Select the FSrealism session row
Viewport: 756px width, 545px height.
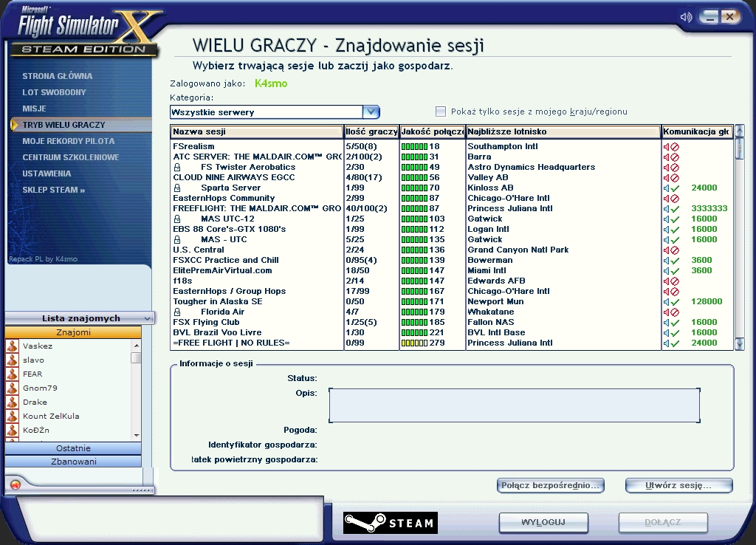point(452,147)
